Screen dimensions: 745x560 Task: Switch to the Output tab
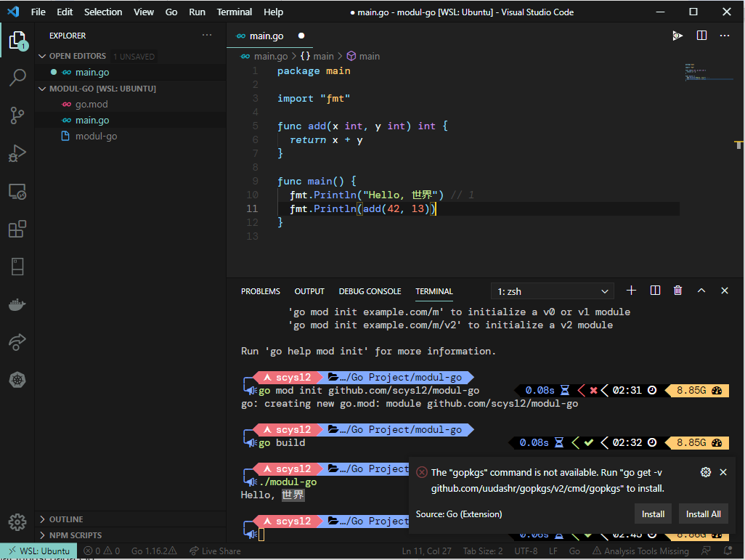tap(309, 291)
